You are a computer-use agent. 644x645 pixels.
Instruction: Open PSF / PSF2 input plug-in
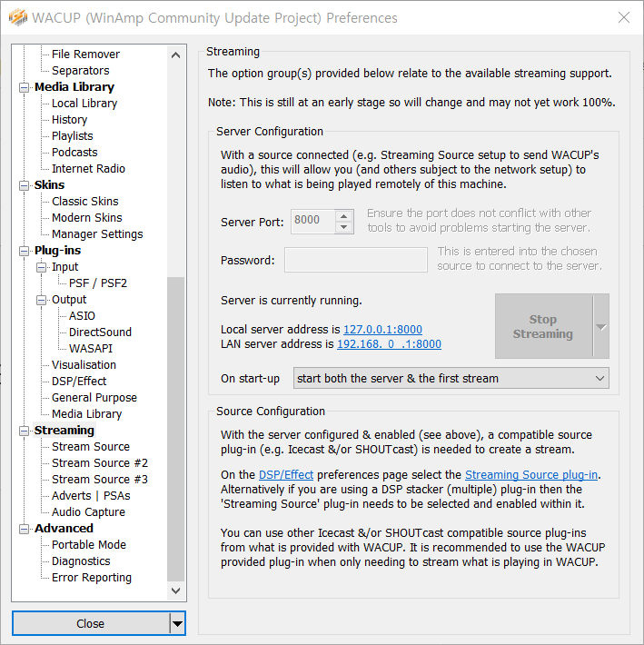click(98, 283)
